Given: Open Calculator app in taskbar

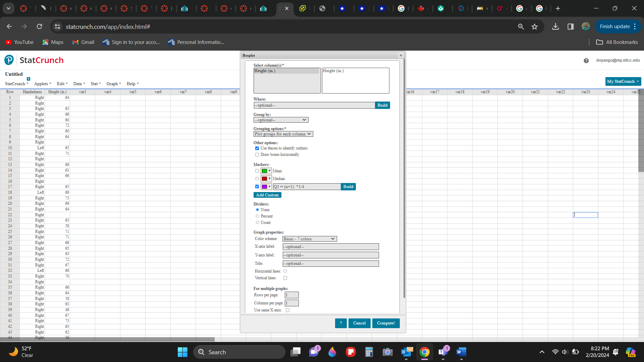Looking at the screenshot, I should click(369, 352).
